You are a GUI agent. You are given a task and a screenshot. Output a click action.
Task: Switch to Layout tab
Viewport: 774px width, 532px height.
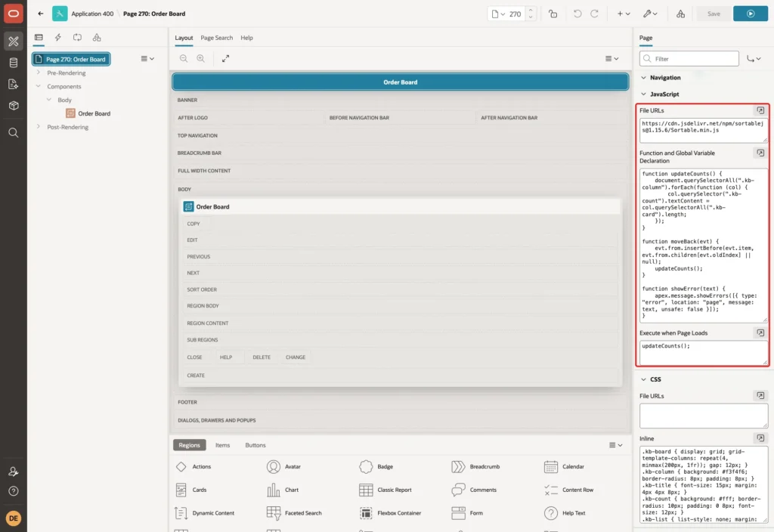point(184,38)
